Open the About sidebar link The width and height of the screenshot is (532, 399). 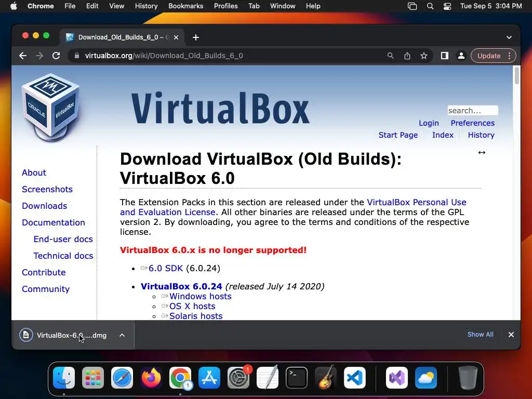[x=34, y=172]
